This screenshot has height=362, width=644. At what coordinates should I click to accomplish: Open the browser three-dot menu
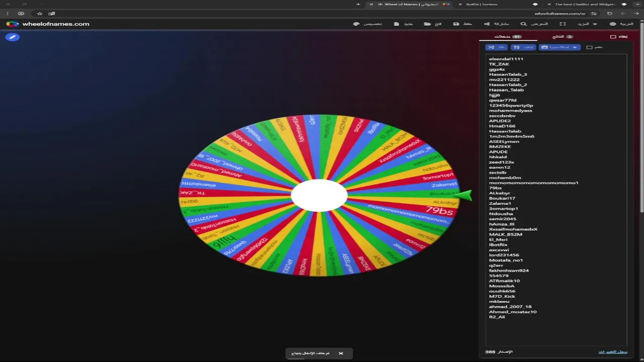click(8, 14)
